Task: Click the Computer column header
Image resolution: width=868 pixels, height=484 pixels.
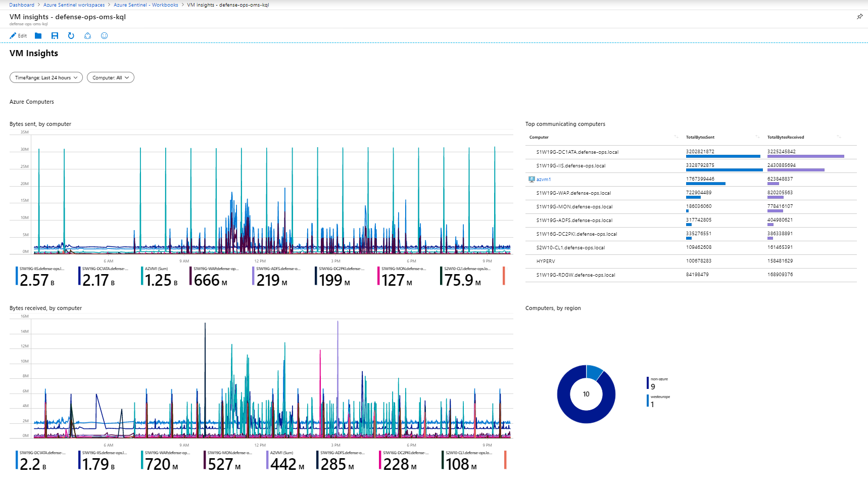Action: [539, 138]
